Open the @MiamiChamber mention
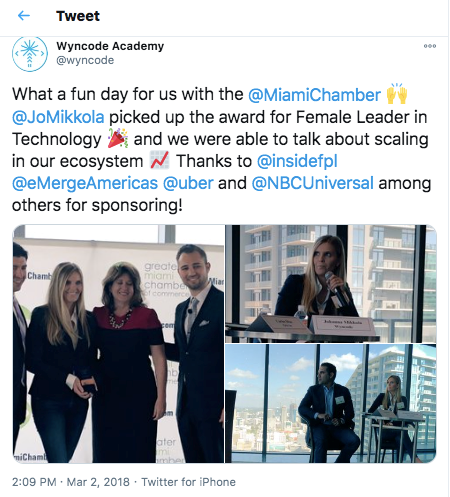 (314, 95)
